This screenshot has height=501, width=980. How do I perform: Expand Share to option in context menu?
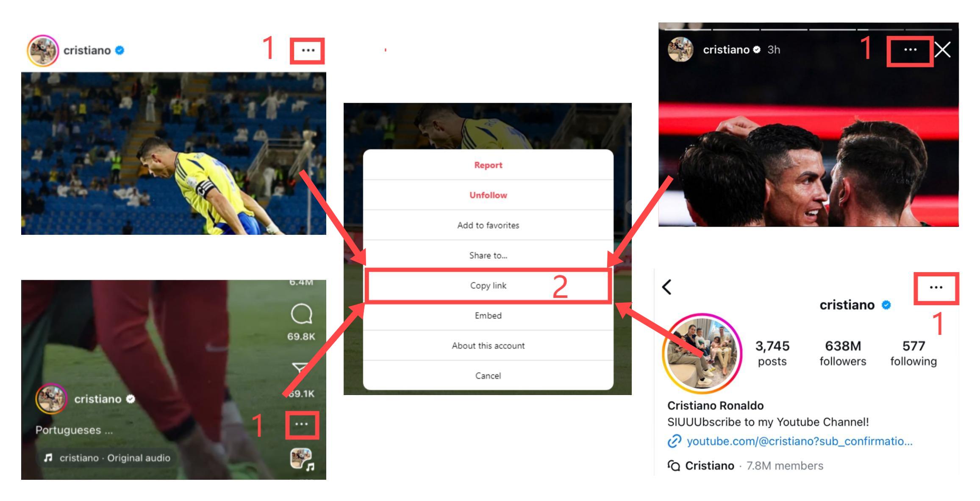pos(488,255)
